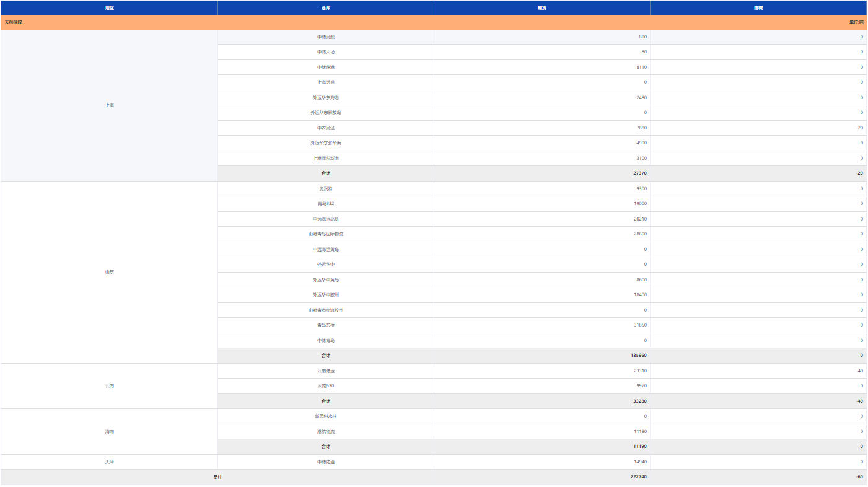Click the futures value '31850'
Viewport: 868px width, 487px height.
click(x=641, y=325)
